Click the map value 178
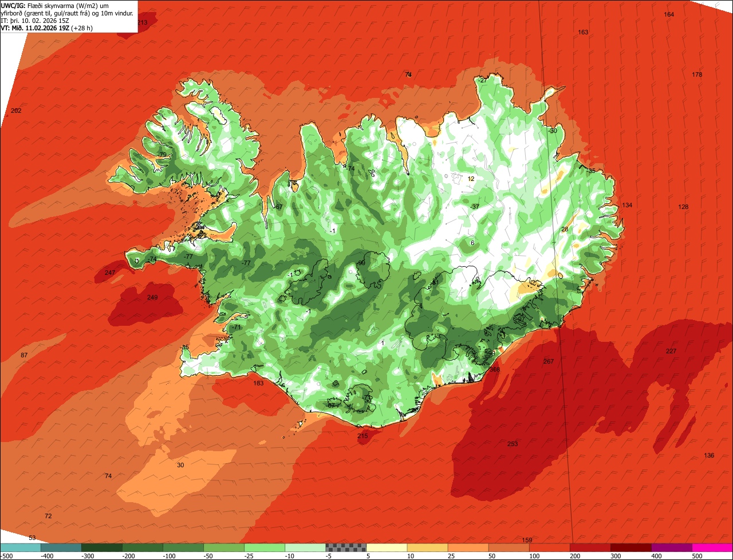The height and width of the screenshot is (560, 733). [697, 75]
